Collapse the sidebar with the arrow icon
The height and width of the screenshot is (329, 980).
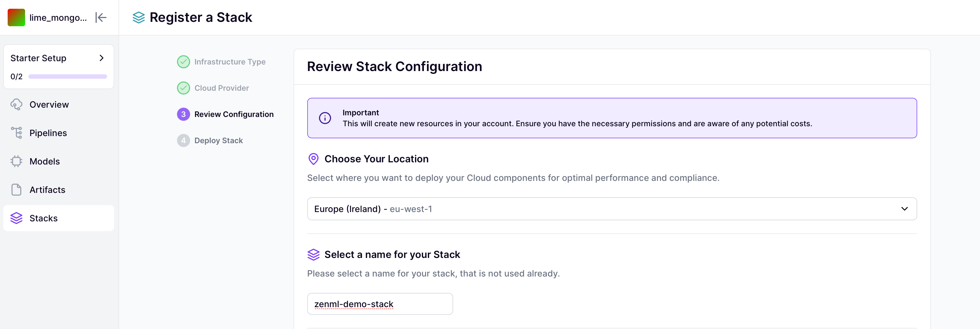click(x=101, y=17)
